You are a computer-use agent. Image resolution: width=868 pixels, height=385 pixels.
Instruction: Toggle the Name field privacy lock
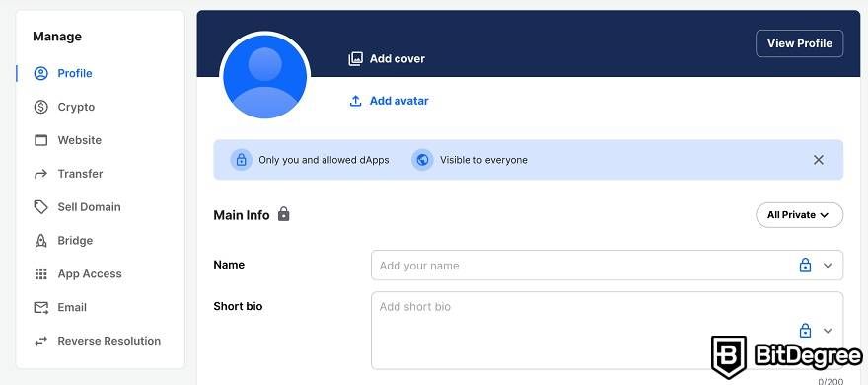(805, 265)
